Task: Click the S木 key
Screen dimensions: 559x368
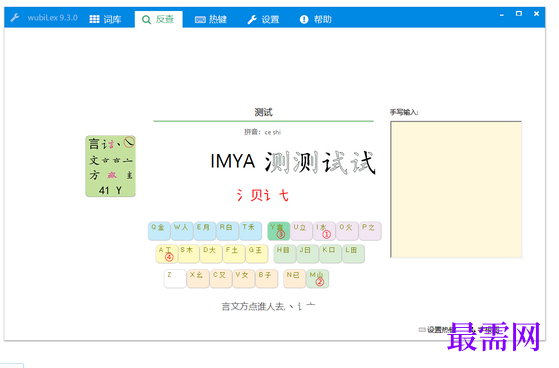Action: click(x=189, y=254)
